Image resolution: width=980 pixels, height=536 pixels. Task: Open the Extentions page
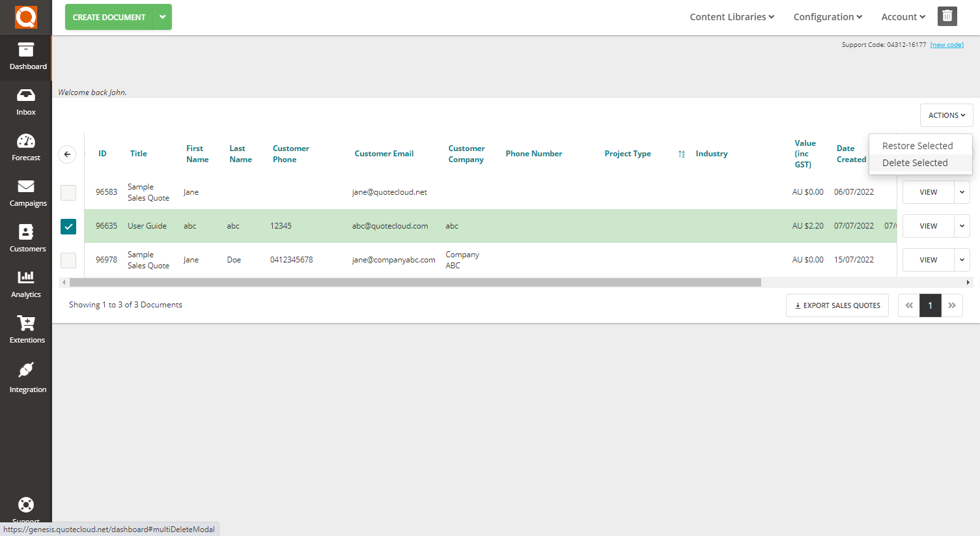(26, 330)
